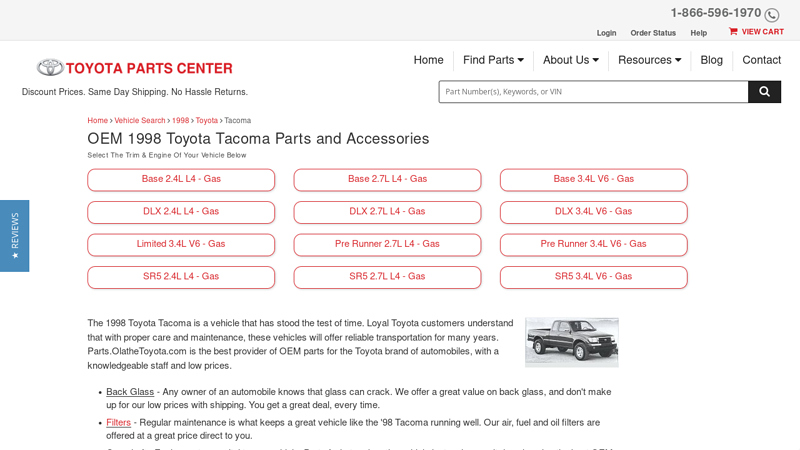Image resolution: width=800 pixels, height=450 pixels.
Task: Select SR5 3.4L V6 - Gas
Action: click(593, 277)
